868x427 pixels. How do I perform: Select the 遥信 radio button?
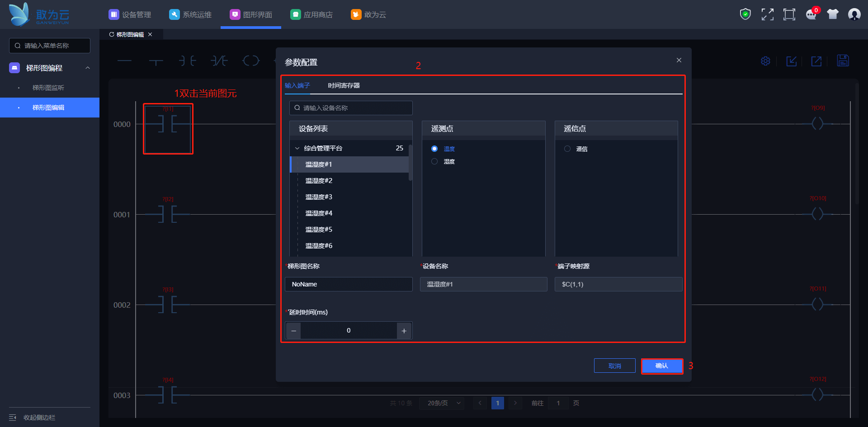point(567,149)
